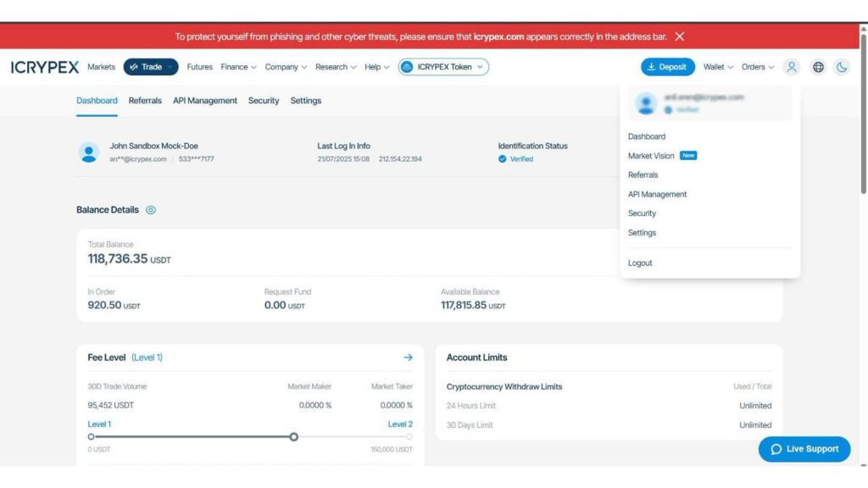Switch to the Settings tab
Viewport: 868px width, 488px height.
point(305,101)
